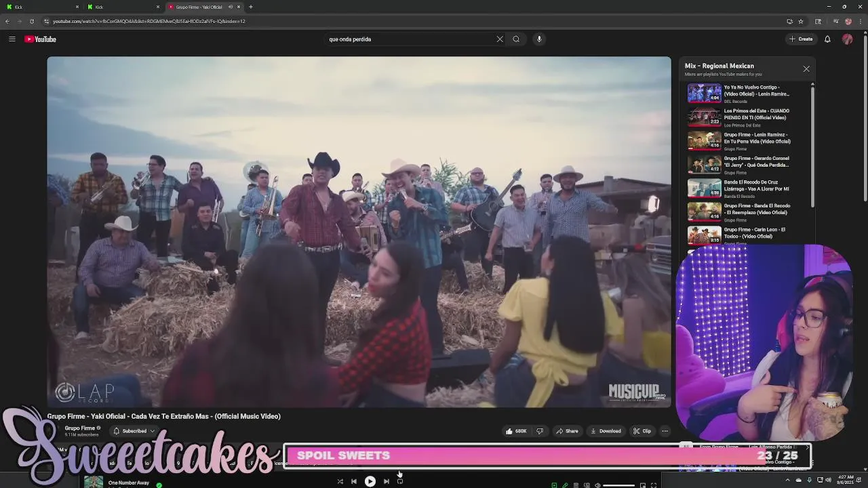Go to YouTube home via logo
This screenshot has width=868, height=488.
click(40, 39)
